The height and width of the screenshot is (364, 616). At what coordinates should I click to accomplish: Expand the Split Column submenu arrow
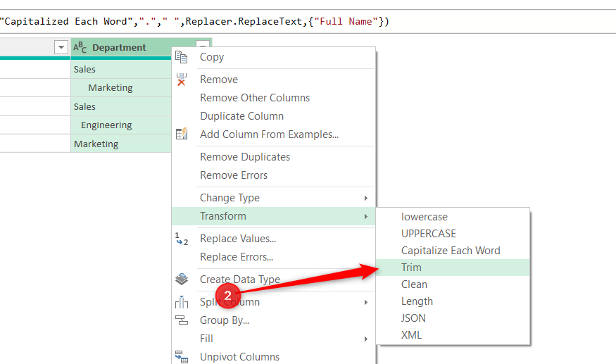coord(366,302)
